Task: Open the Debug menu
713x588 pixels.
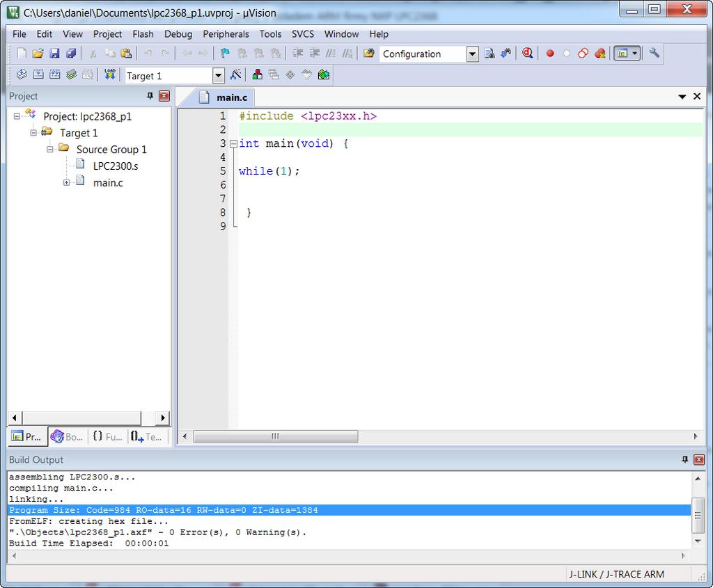Action: (x=178, y=34)
